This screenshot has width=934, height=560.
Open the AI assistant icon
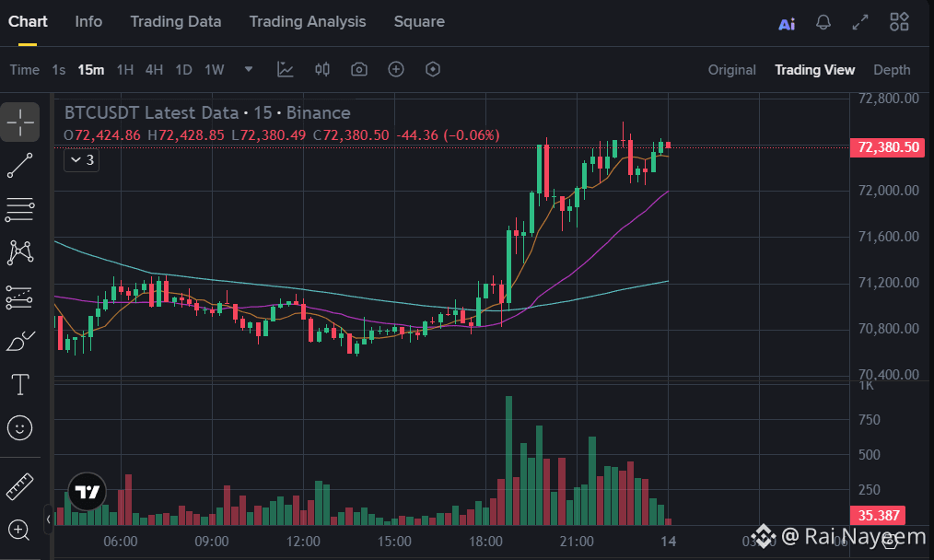[x=787, y=24]
